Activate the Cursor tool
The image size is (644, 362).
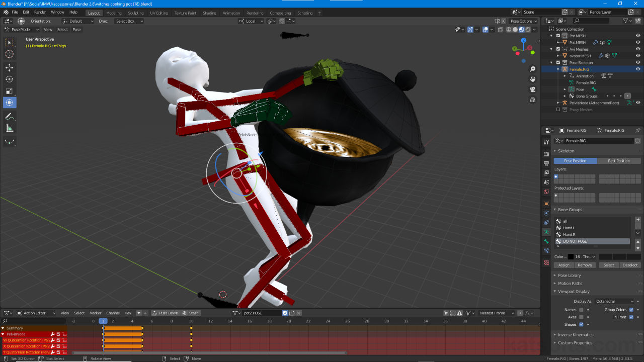tap(10, 54)
